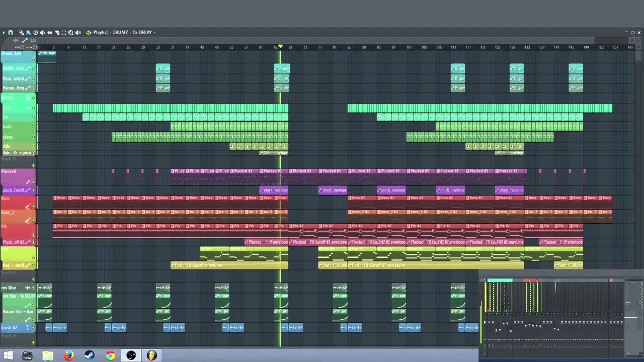Select the pluck_Cutoff track header
The width and height of the screenshot is (644, 362).
coord(20,190)
